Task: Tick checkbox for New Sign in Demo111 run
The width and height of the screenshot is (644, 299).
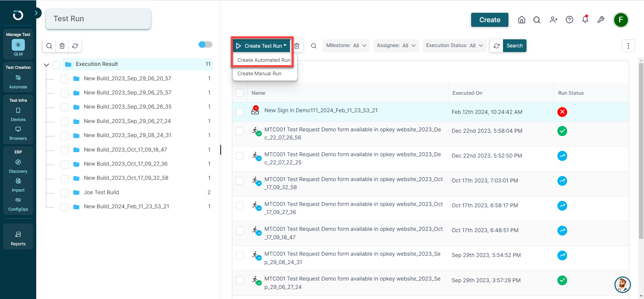Action: [240, 112]
